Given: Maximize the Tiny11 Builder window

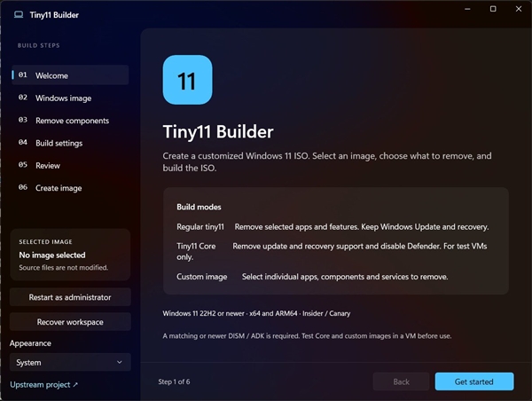Looking at the screenshot, I should (493, 9).
